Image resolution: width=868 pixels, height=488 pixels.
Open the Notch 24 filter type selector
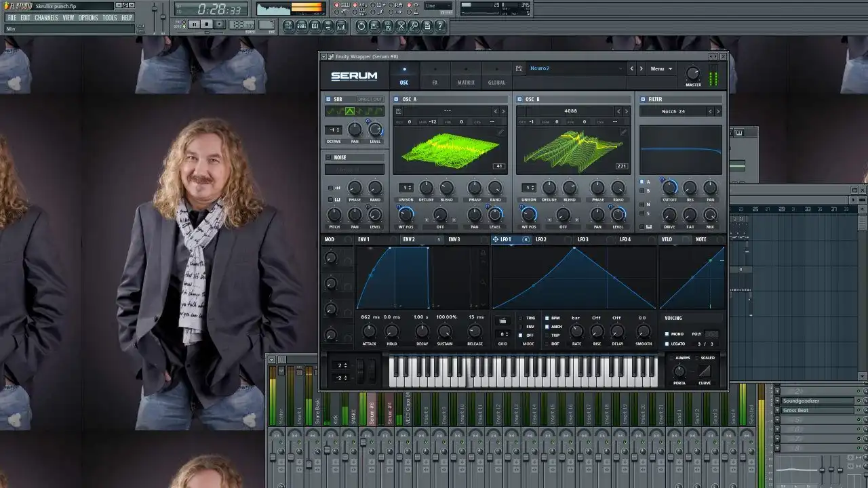point(673,111)
